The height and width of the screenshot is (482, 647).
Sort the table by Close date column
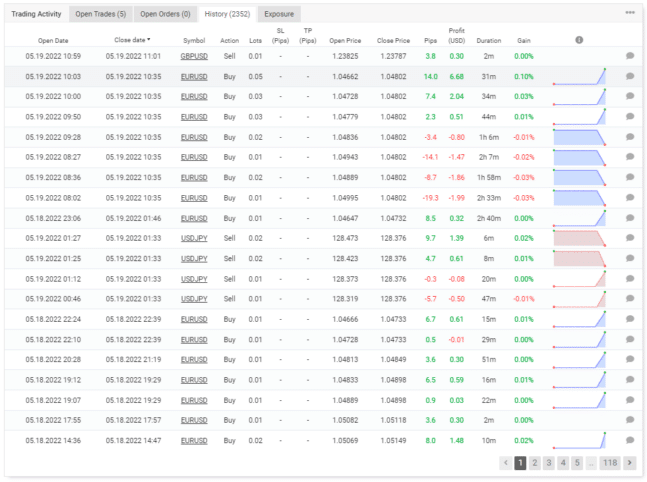126,40
